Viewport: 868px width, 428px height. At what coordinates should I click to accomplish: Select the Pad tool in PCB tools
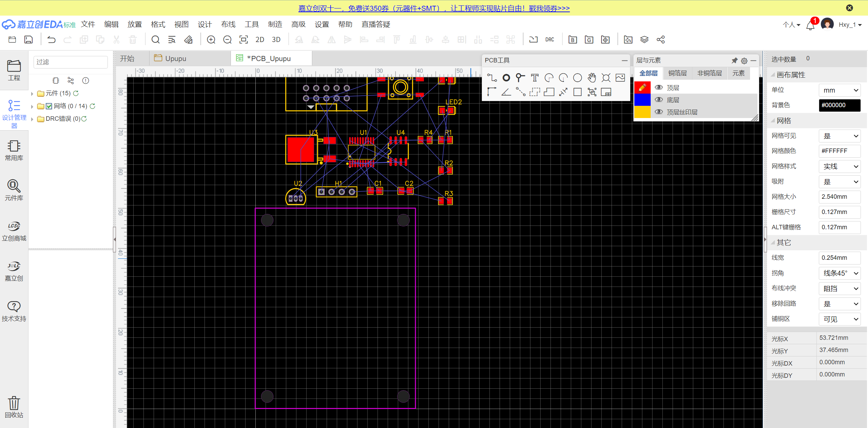[506, 78]
